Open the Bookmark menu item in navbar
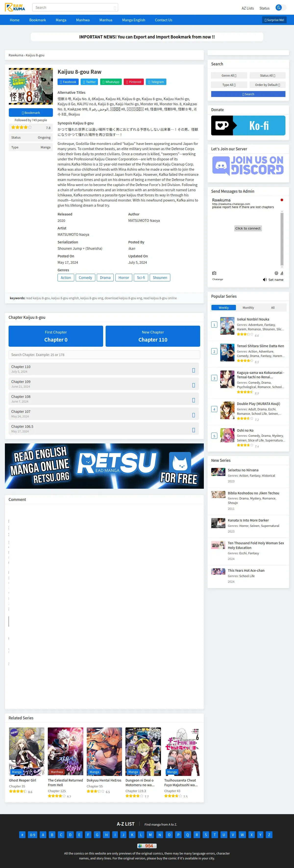This screenshot has height=868, width=294. tap(37, 20)
